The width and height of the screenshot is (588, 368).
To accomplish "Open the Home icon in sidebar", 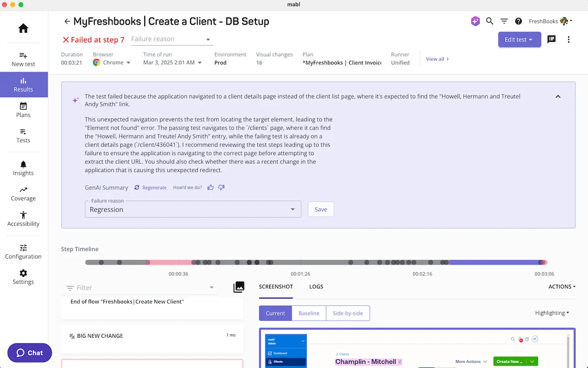I will tap(23, 28).
